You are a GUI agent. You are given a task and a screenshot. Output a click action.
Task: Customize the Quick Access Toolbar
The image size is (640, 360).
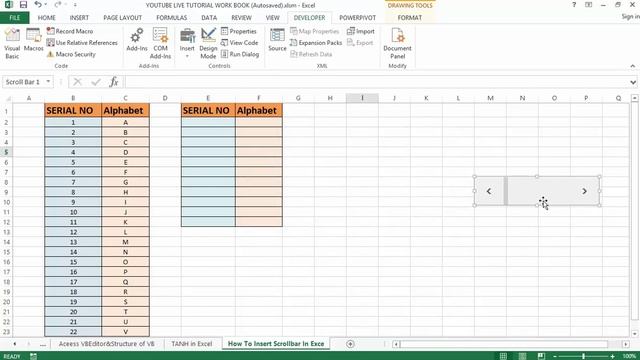point(75,5)
